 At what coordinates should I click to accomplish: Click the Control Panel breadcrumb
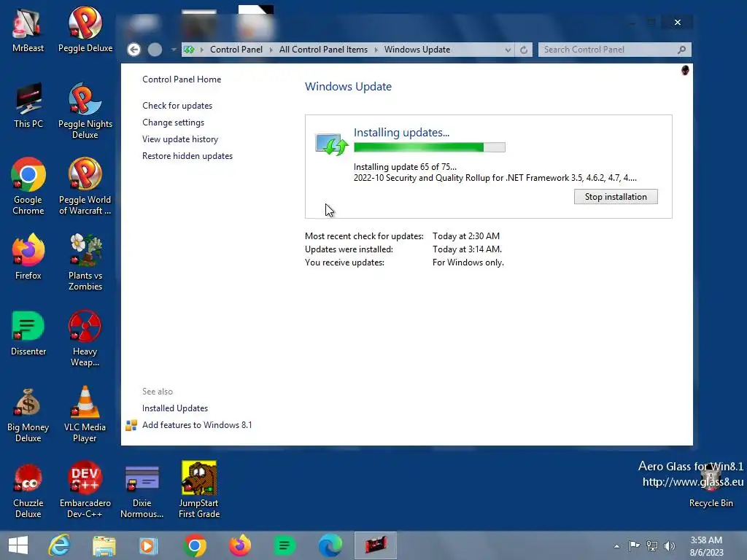coord(236,50)
